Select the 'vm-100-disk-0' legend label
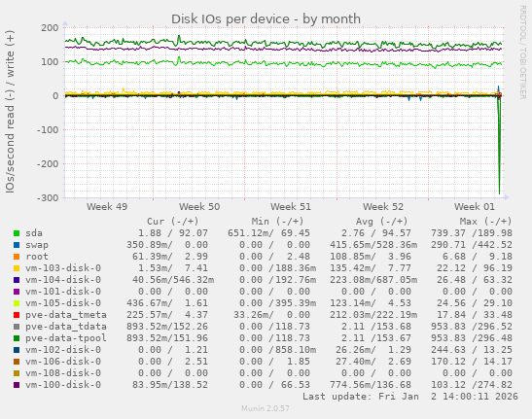The width and height of the screenshot is (532, 419). click(x=63, y=385)
